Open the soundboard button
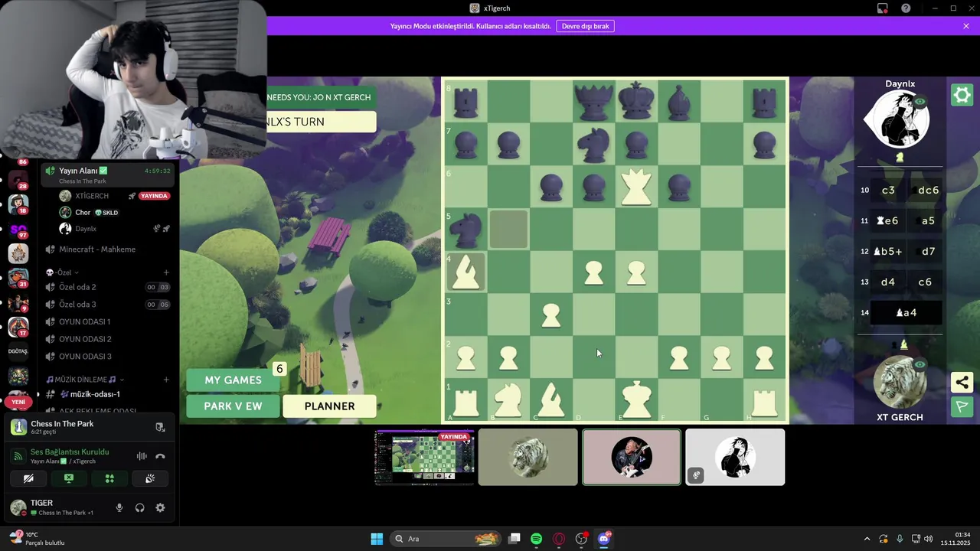Screen dimensions: 980x551 pyautogui.click(x=150, y=478)
